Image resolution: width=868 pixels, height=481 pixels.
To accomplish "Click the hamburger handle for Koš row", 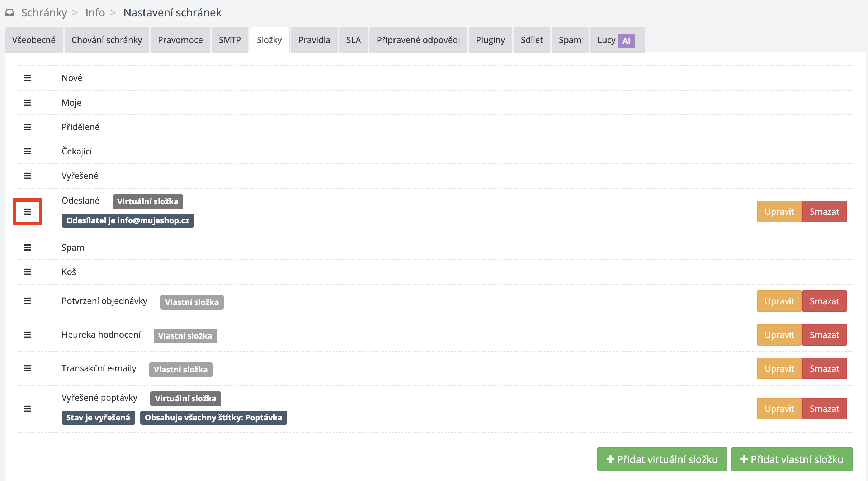I will pyautogui.click(x=27, y=272).
